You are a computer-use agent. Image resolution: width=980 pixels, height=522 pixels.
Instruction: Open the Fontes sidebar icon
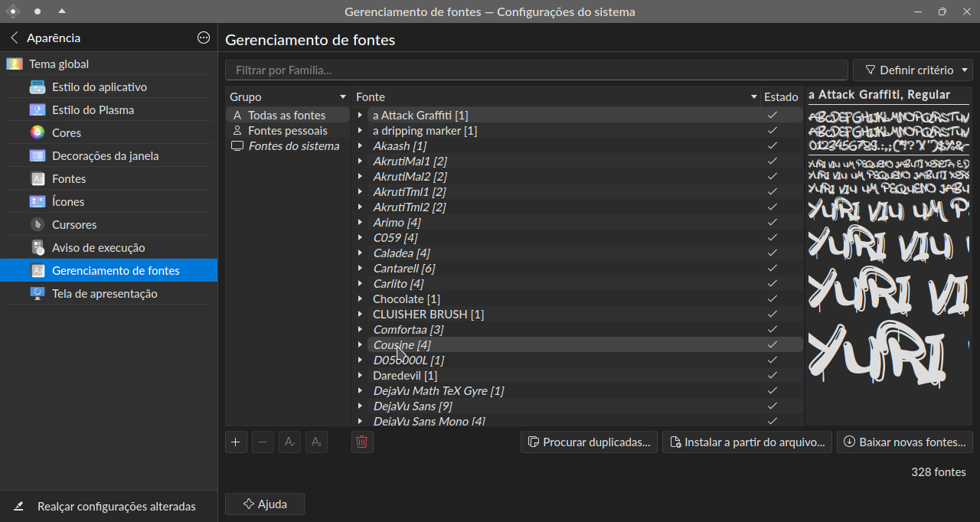(x=38, y=179)
